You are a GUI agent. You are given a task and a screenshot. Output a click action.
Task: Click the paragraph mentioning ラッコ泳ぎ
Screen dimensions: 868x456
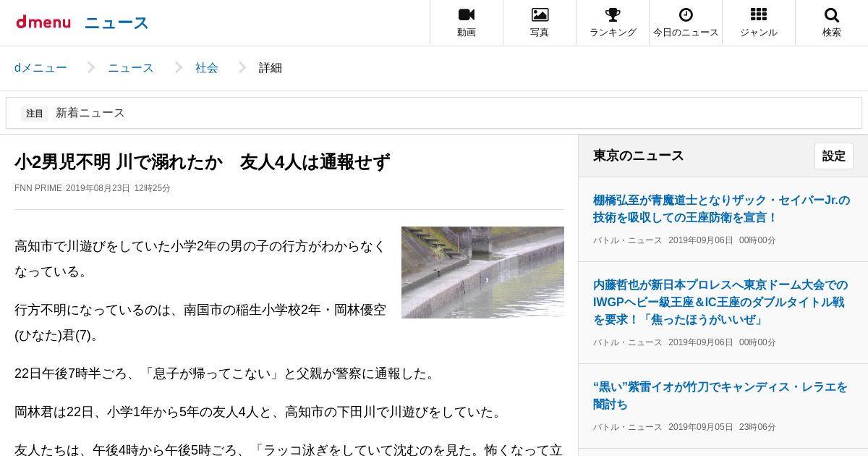click(289, 449)
